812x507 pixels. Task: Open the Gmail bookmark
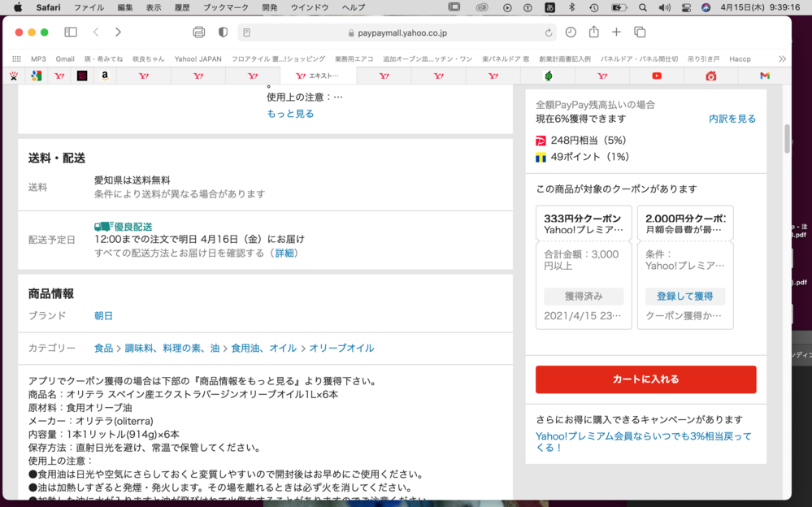click(x=65, y=59)
